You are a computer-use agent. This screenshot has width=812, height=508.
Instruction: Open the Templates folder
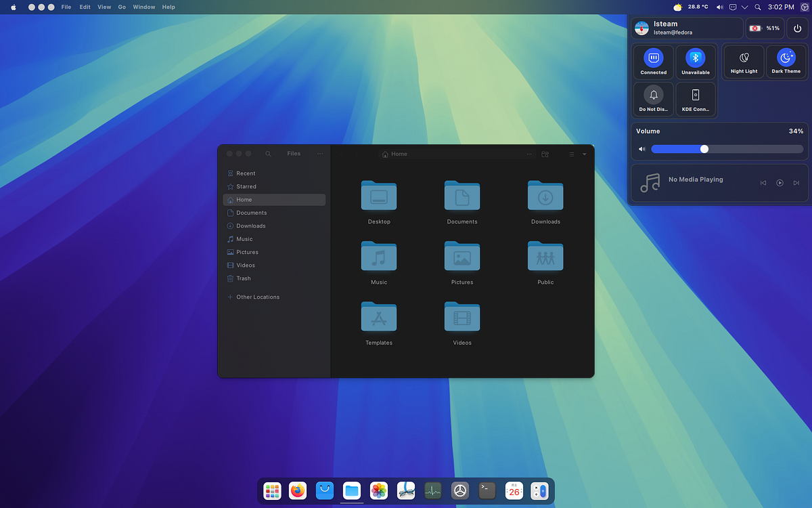378,316
